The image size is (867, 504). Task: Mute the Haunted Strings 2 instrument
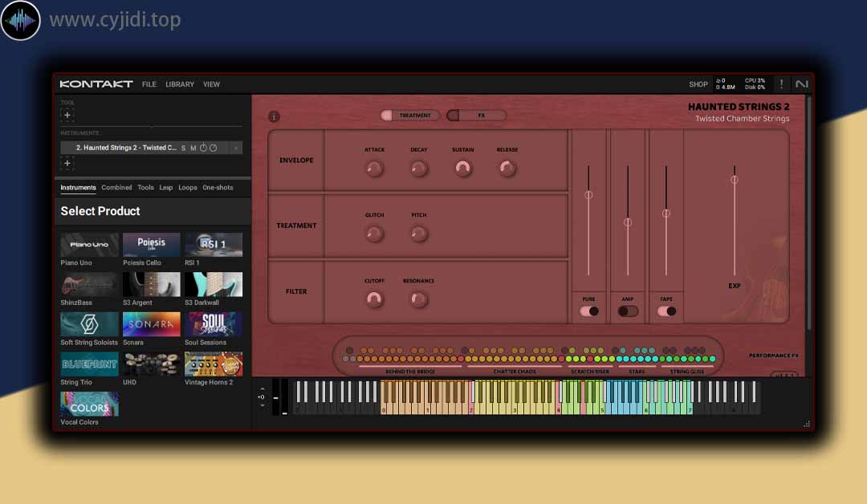point(193,148)
